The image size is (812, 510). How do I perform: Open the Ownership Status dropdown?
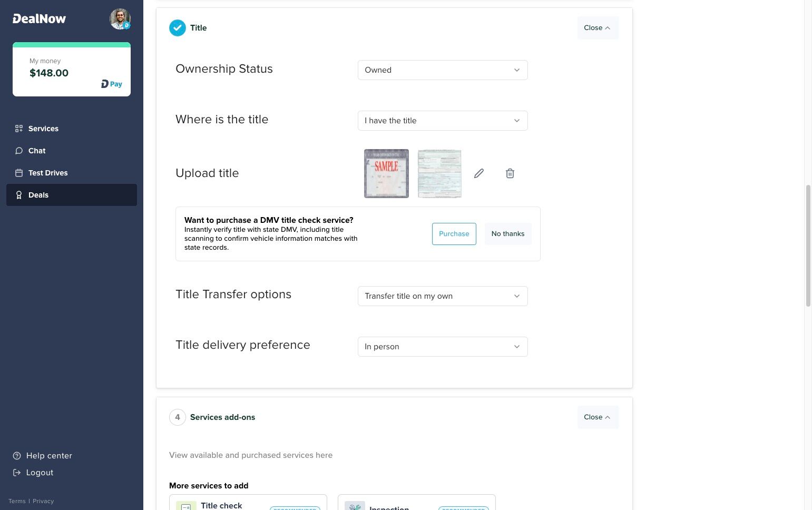[x=442, y=70]
